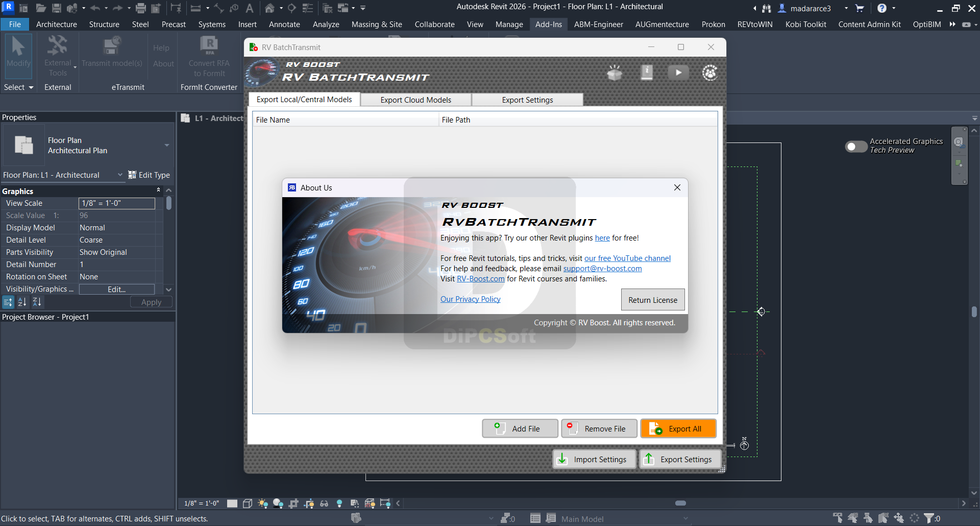980x526 pixels.
Task: Open the view scale 1/8" = 1'-0" selector in view bar
Action: [x=201, y=504]
